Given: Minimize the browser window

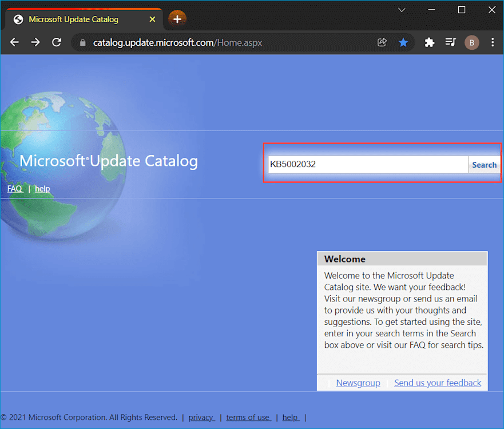Looking at the screenshot, I should point(432,10).
